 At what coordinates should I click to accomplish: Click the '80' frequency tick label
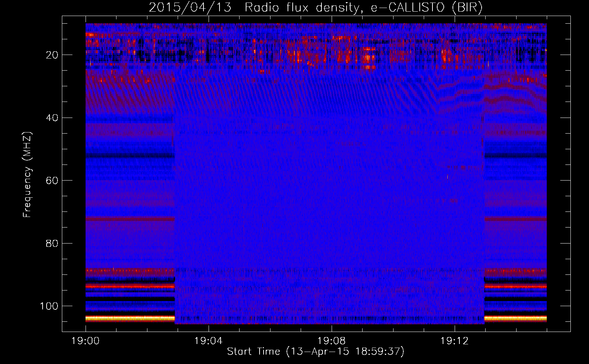[52, 243]
